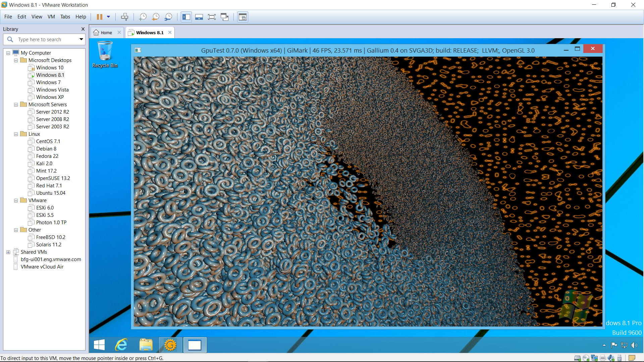Select GiMark window taskbar button
Image resolution: width=644 pixels, height=362 pixels.
(x=195, y=345)
